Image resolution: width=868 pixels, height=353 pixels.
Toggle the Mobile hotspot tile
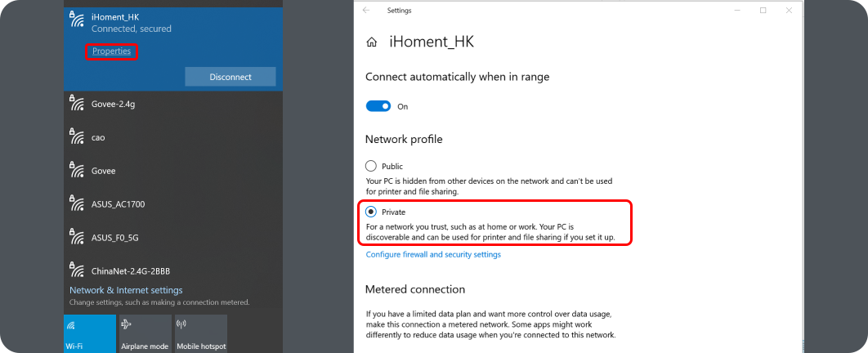pos(200,333)
